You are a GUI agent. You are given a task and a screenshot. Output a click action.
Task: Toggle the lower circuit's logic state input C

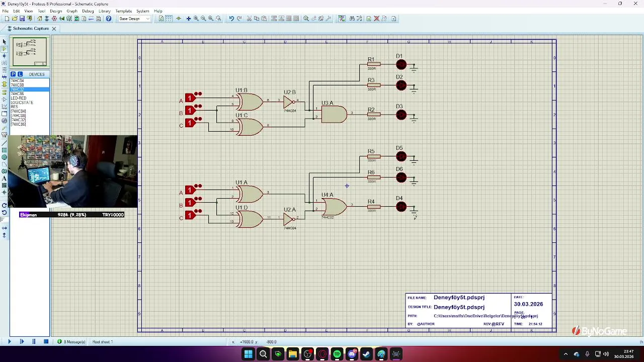coord(190,215)
